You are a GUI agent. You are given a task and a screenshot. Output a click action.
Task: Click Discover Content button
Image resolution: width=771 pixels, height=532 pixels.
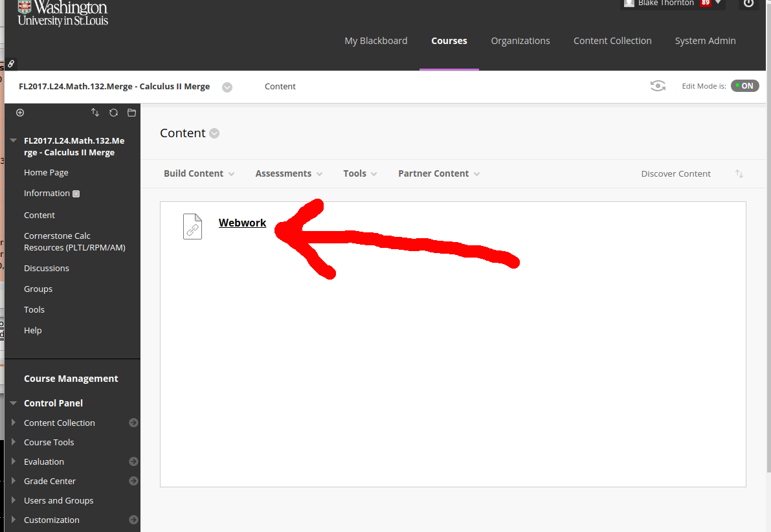coord(676,173)
